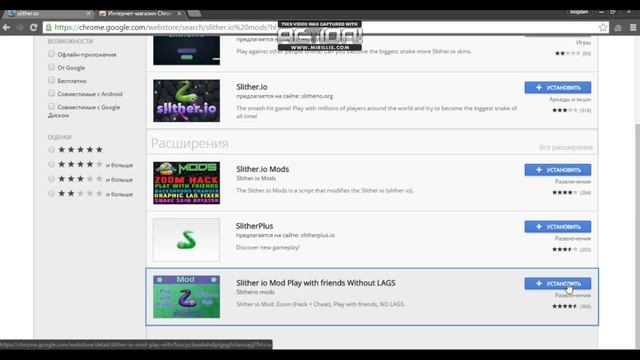Go back with the browser back arrow

[7, 27]
